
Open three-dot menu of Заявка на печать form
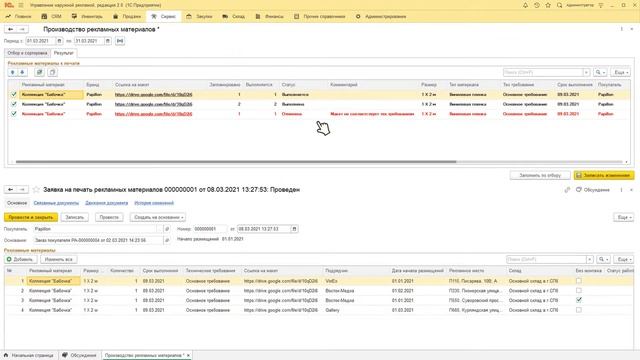(x=622, y=190)
